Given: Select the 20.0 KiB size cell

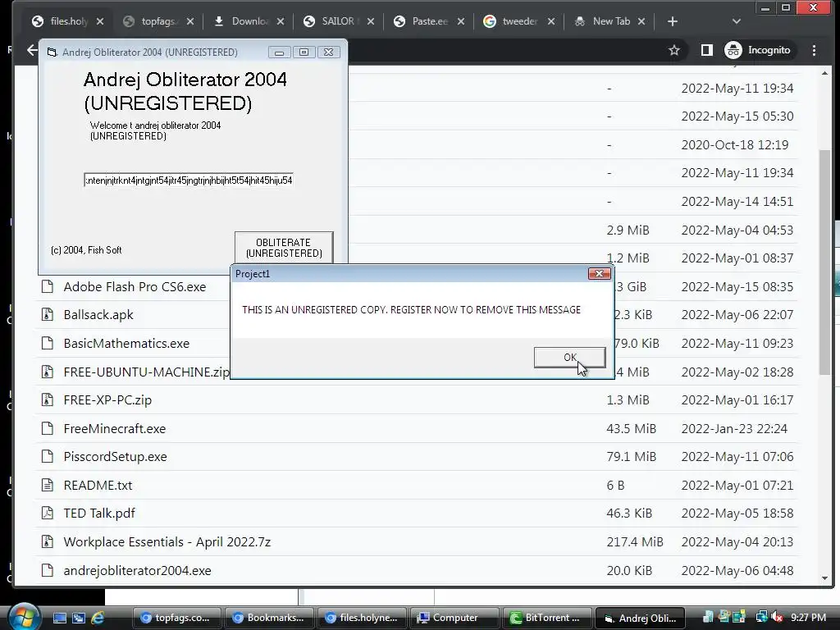Looking at the screenshot, I should click(x=629, y=571).
